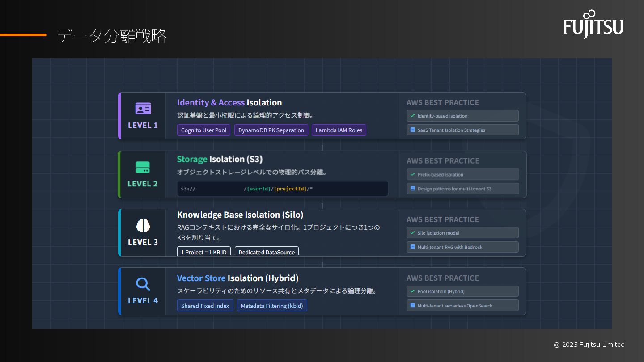Click checkmark icon beside Identity-based isolation
This screenshot has width=644, height=362.
tap(413, 116)
